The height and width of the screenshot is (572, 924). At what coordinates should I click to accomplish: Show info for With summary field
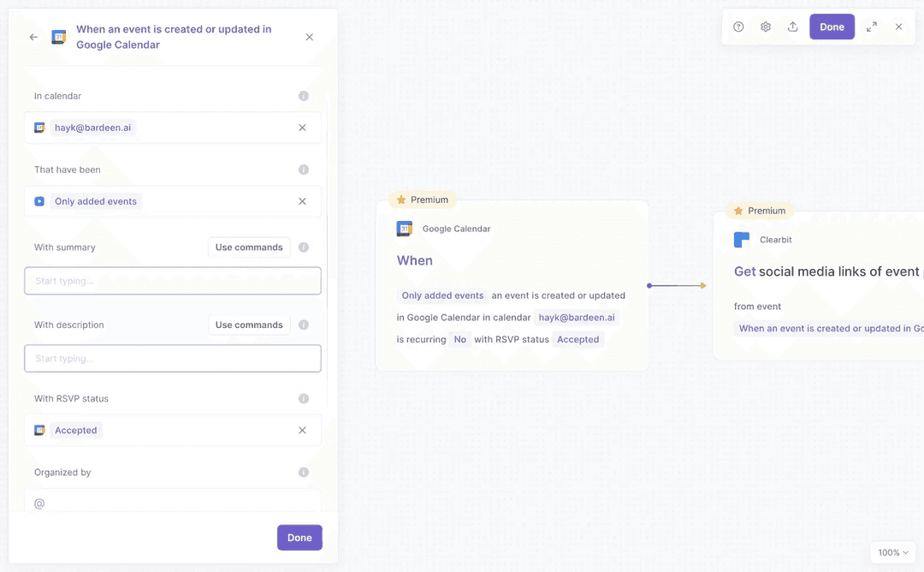click(x=304, y=247)
